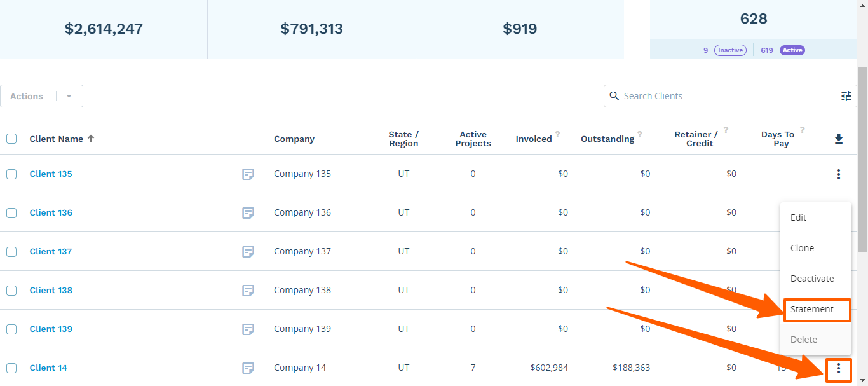Viewport: 868px width, 386px height.
Task: Open three-dot menu for Client 135
Action: pyautogui.click(x=839, y=174)
